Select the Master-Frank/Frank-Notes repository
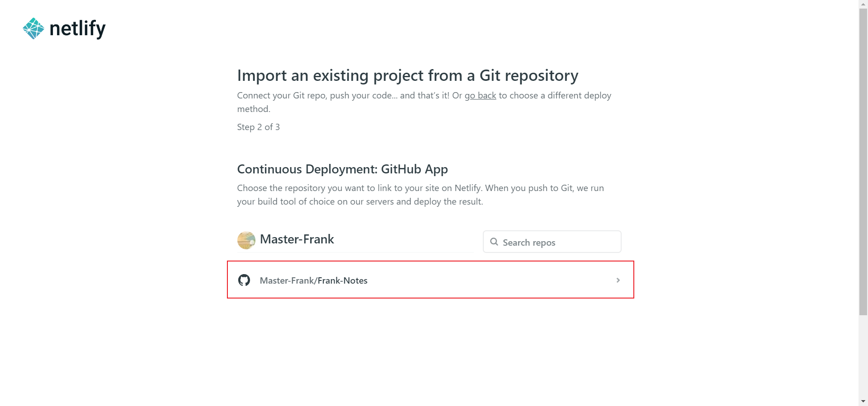 pyautogui.click(x=430, y=280)
